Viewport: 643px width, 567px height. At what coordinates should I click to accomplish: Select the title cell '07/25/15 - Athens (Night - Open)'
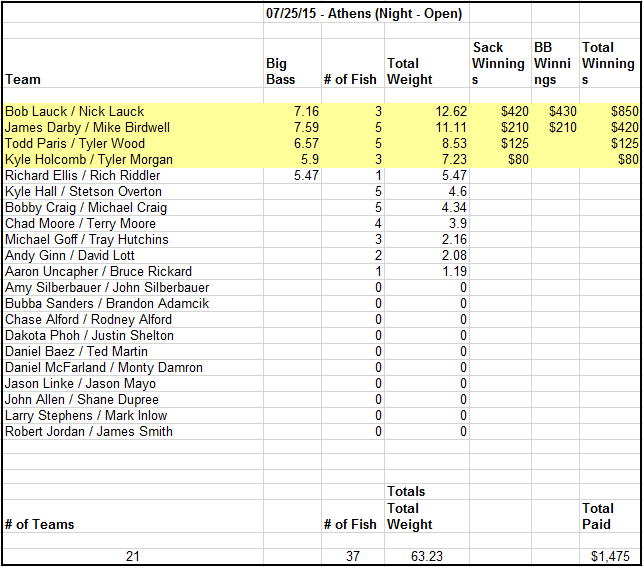pyautogui.click(x=364, y=14)
